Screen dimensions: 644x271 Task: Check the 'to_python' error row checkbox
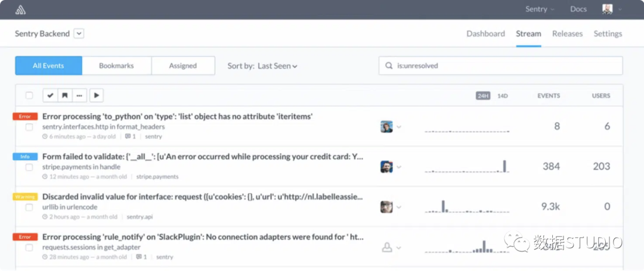point(29,127)
